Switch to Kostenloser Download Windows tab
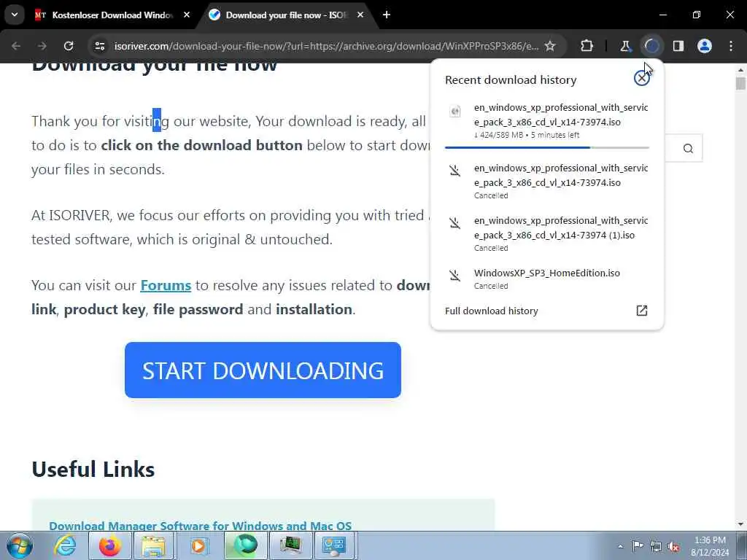This screenshot has width=747, height=560. 112,15
